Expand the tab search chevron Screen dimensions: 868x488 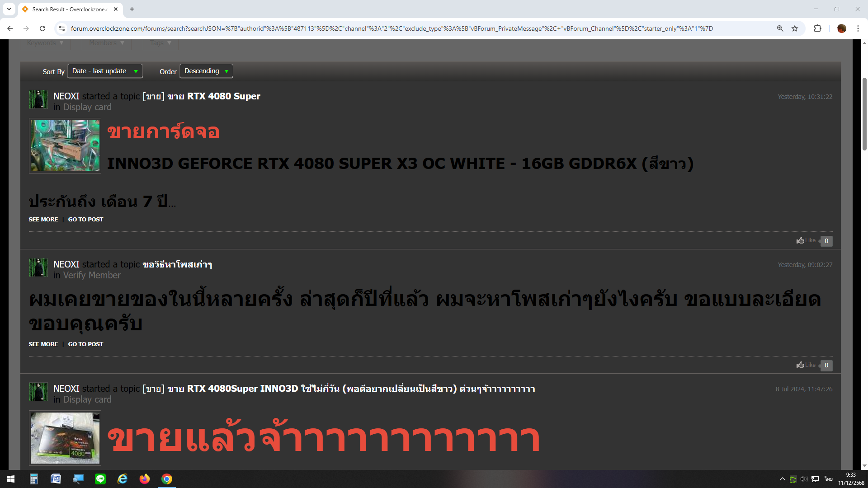(9, 9)
